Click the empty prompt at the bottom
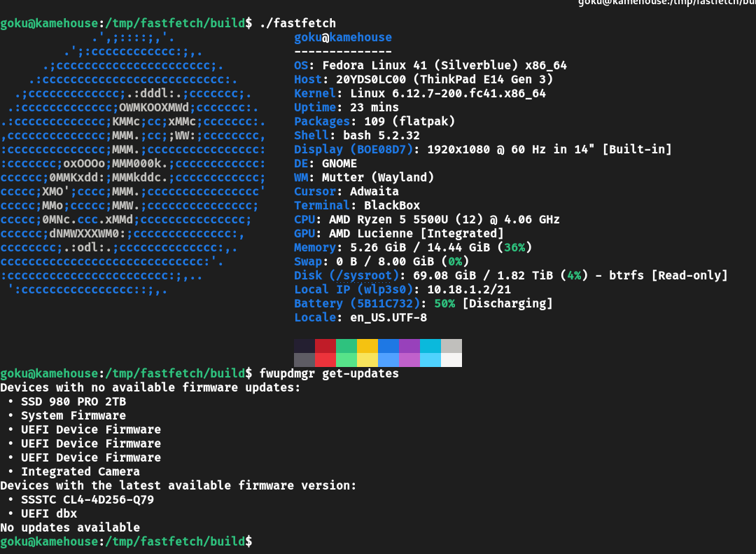This screenshot has height=554, width=756. [126, 541]
